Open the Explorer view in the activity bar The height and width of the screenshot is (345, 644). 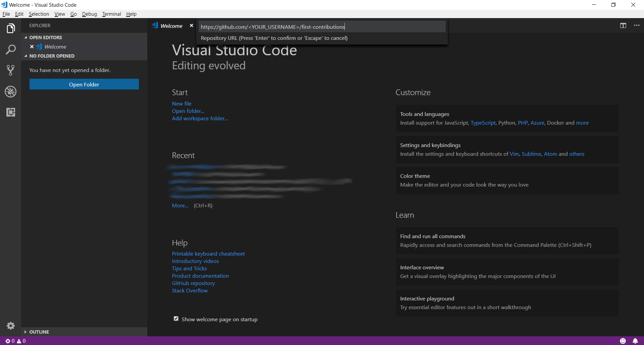click(x=10, y=28)
